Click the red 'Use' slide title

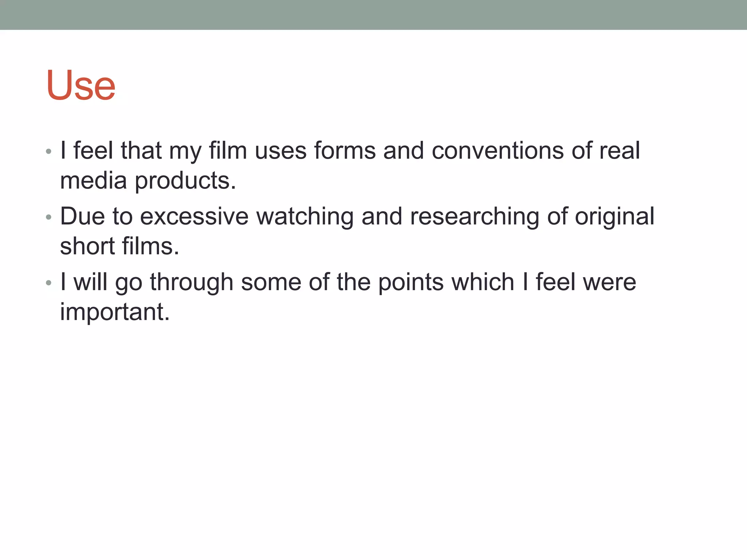tap(81, 85)
